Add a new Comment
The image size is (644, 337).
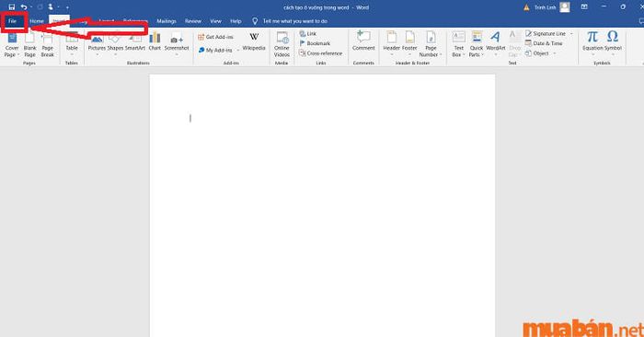(363, 41)
